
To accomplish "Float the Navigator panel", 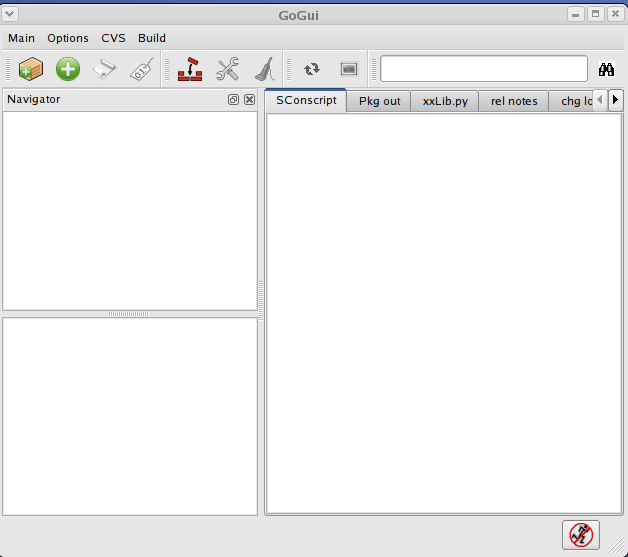I will (233, 99).
